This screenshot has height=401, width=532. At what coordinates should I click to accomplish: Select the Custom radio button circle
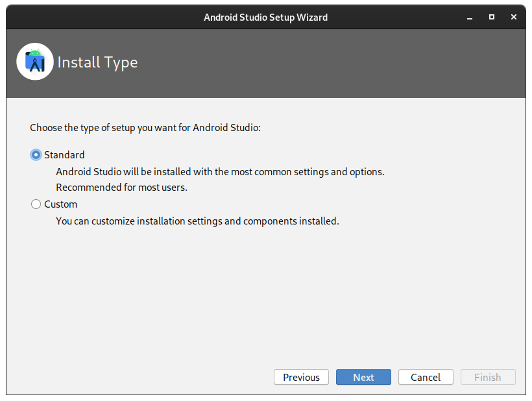tap(36, 204)
